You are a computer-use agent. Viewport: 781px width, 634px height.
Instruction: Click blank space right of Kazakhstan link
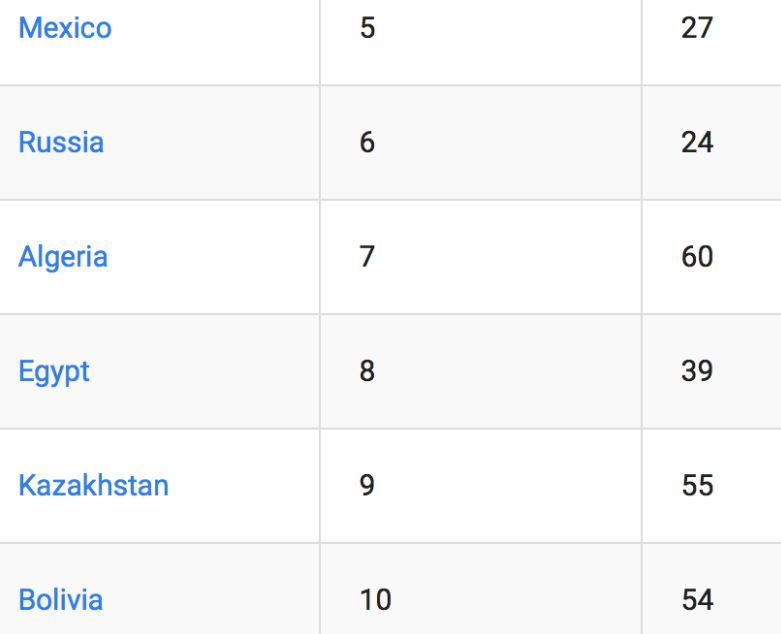(245, 486)
